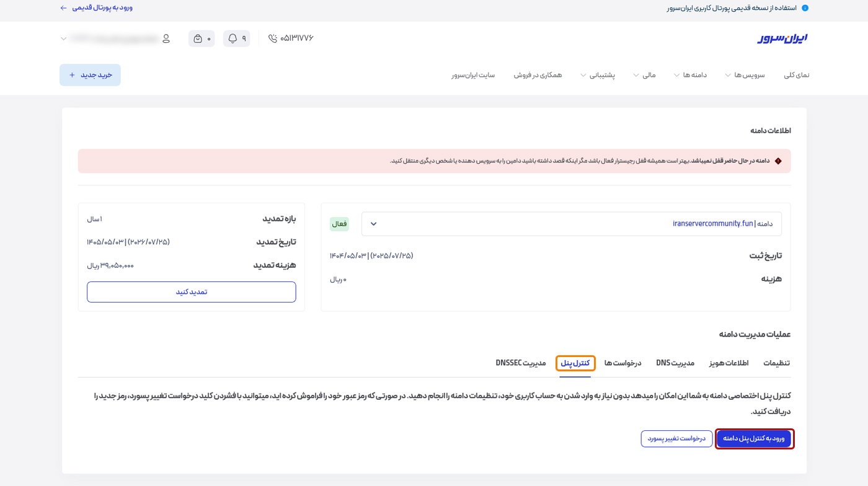Click the phone support number icon

point(273,38)
